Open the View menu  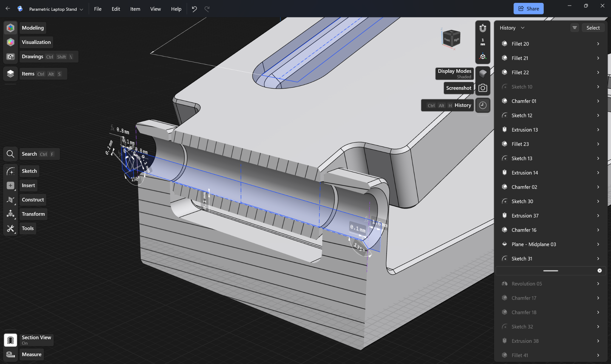pyautogui.click(x=155, y=9)
